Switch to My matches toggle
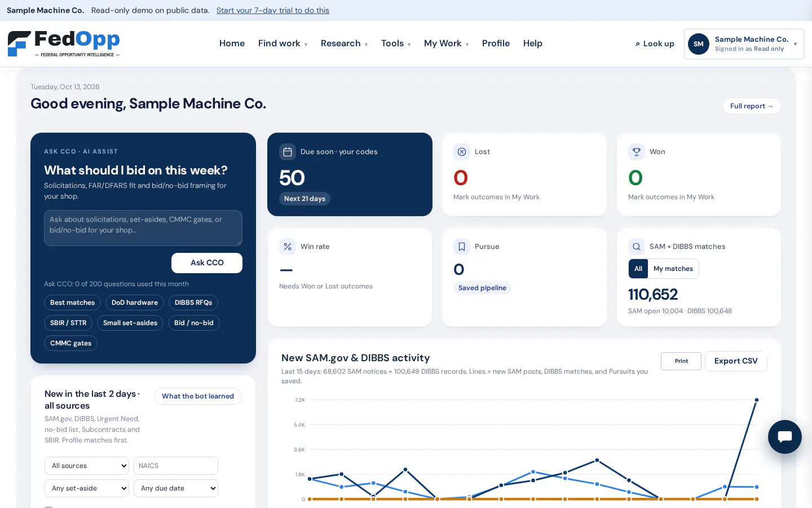Viewport: 812px width, 508px height. point(673,269)
